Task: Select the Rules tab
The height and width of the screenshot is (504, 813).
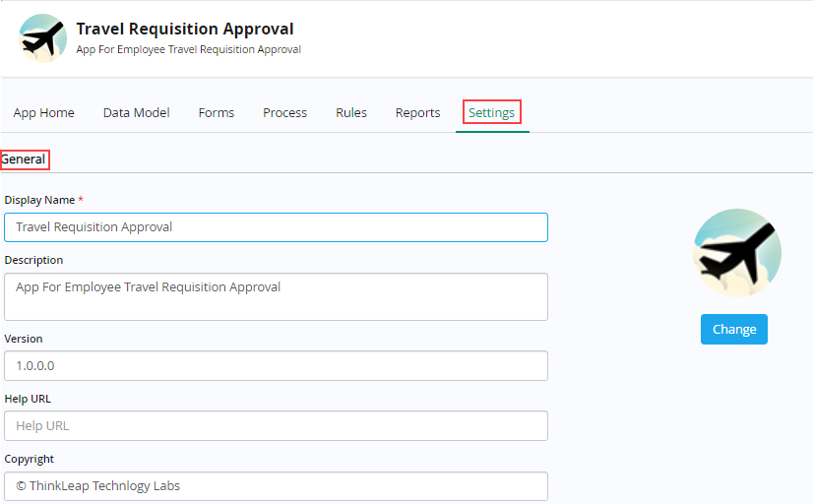Action: click(x=351, y=112)
